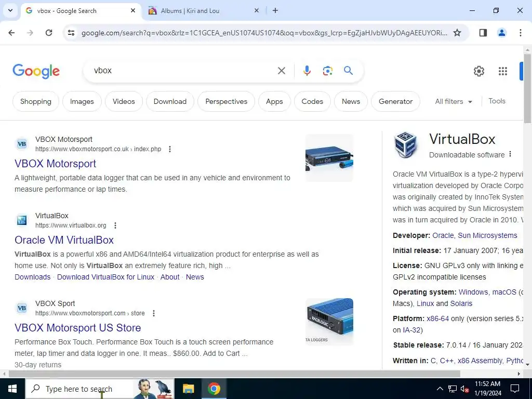The width and height of the screenshot is (532, 399).
Task: Follow the x86-64 platform link
Action: click(x=437, y=318)
